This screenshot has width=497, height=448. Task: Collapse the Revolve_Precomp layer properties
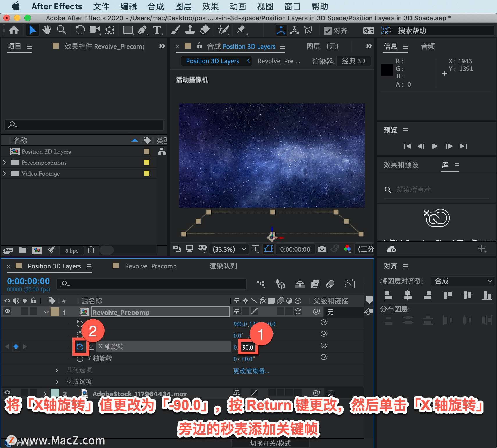46,312
